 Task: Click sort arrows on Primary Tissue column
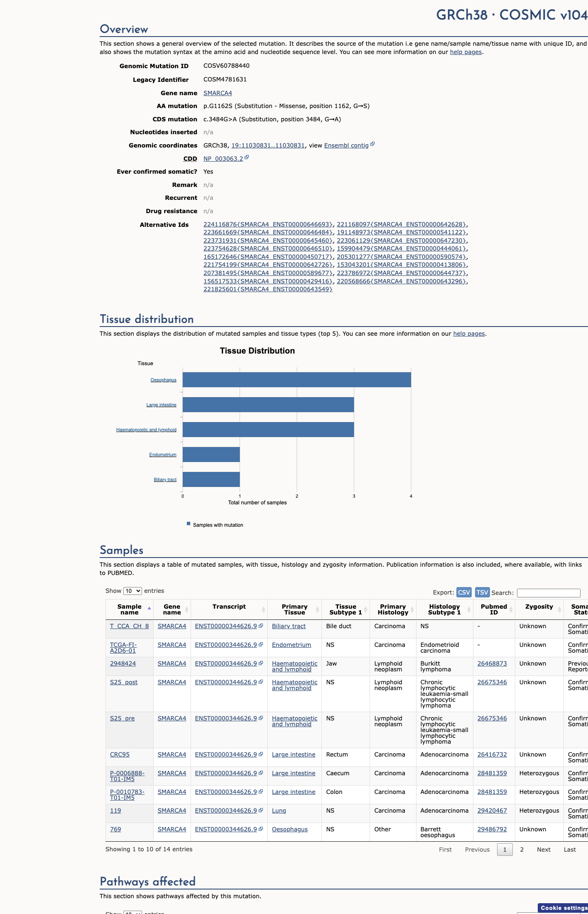click(x=317, y=609)
